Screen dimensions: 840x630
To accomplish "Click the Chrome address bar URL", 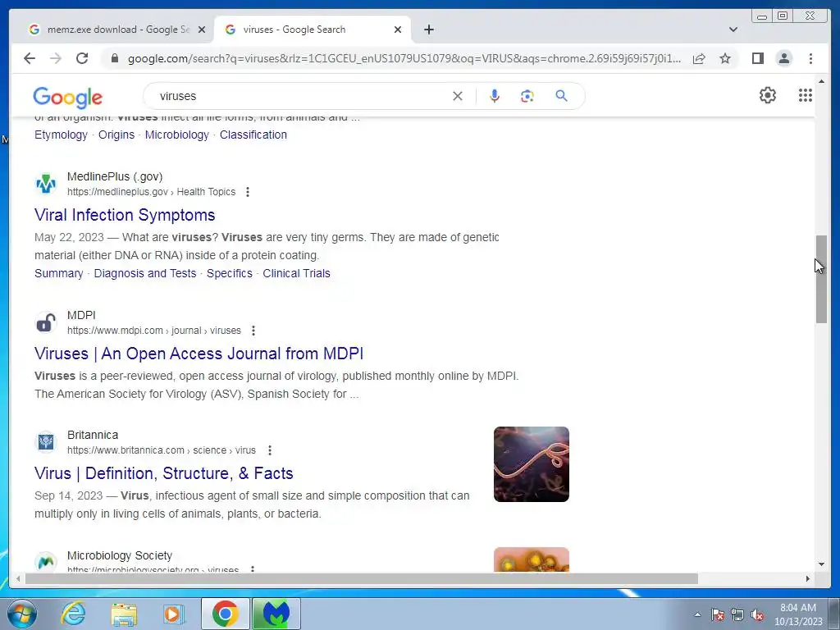I will 404,58.
